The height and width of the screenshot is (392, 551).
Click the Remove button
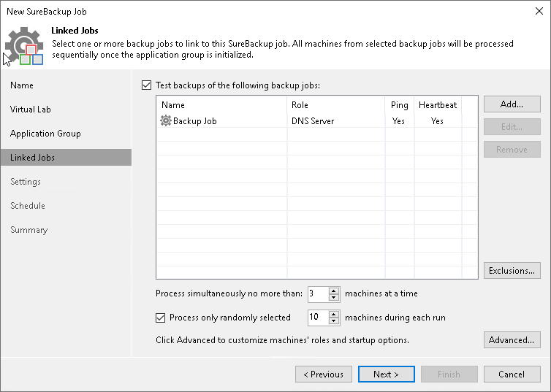tap(512, 150)
